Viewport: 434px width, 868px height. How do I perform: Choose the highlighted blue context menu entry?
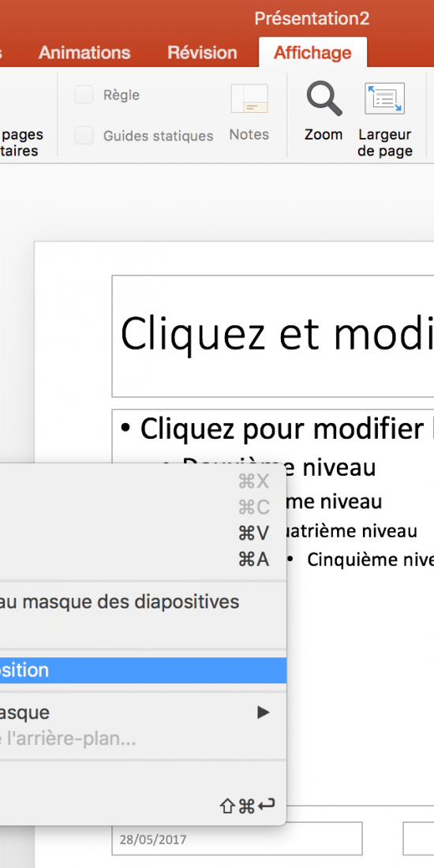pos(143,671)
